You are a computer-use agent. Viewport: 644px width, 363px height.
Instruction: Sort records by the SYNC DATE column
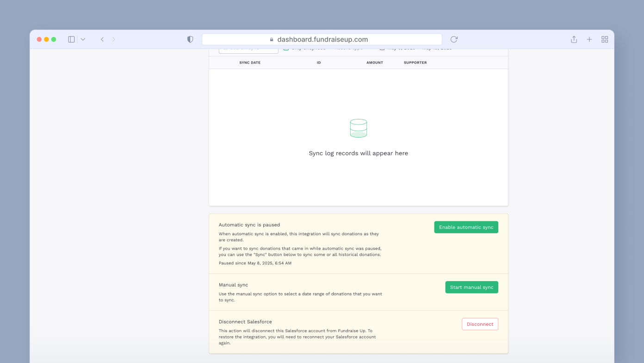pyautogui.click(x=250, y=63)
